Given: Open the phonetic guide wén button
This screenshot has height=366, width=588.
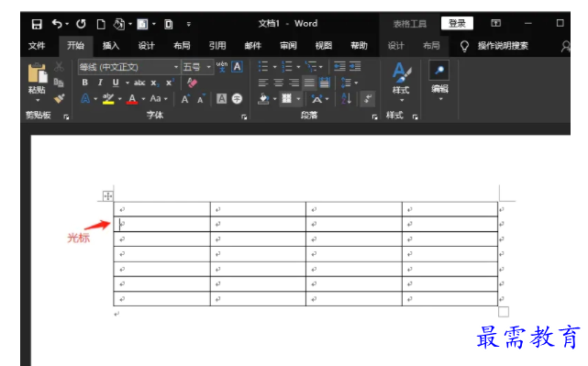Looking at the screenshot, I should tap(222, 67).
